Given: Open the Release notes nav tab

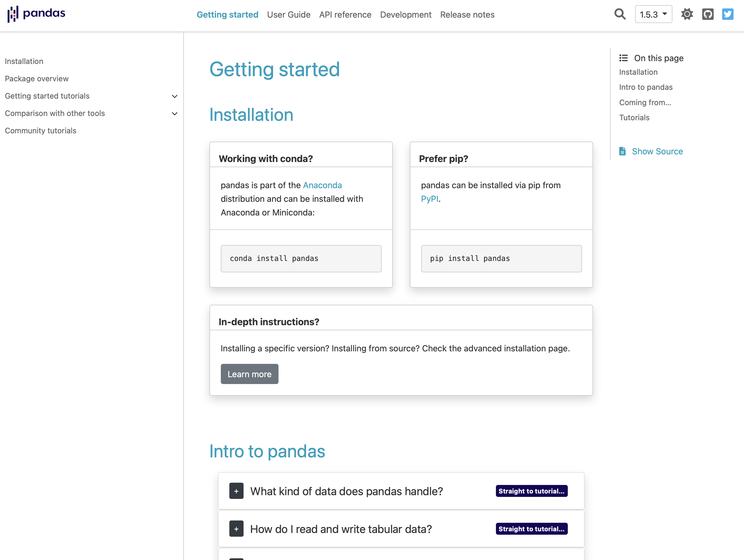Looking at the screenshot, I should (467, 14).
